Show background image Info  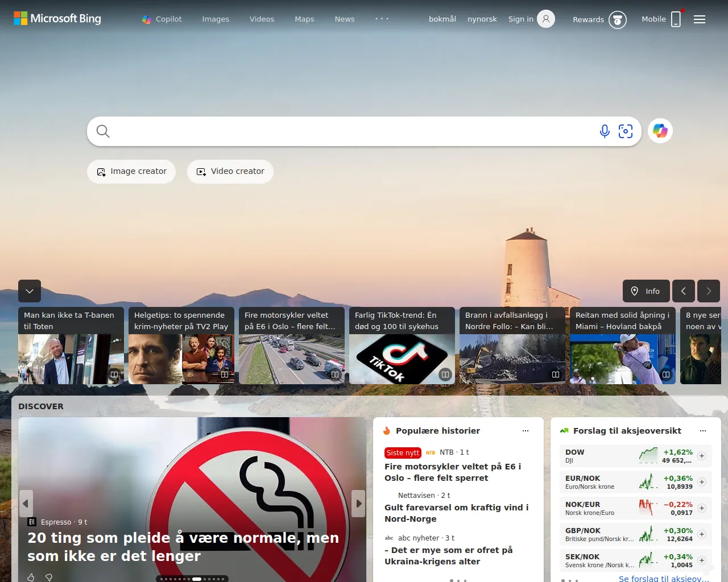646,291
